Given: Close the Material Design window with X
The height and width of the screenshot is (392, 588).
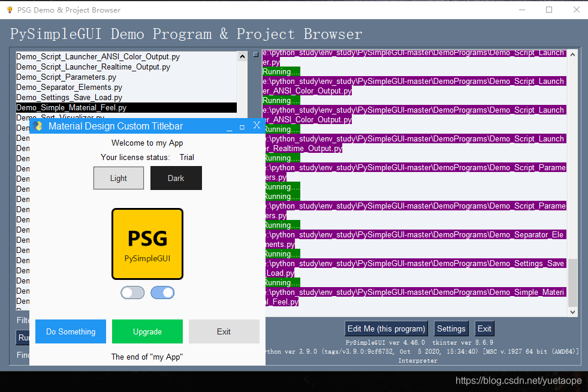Looking at the screenshot, I should pyautogui.click(x=257, y=125).
